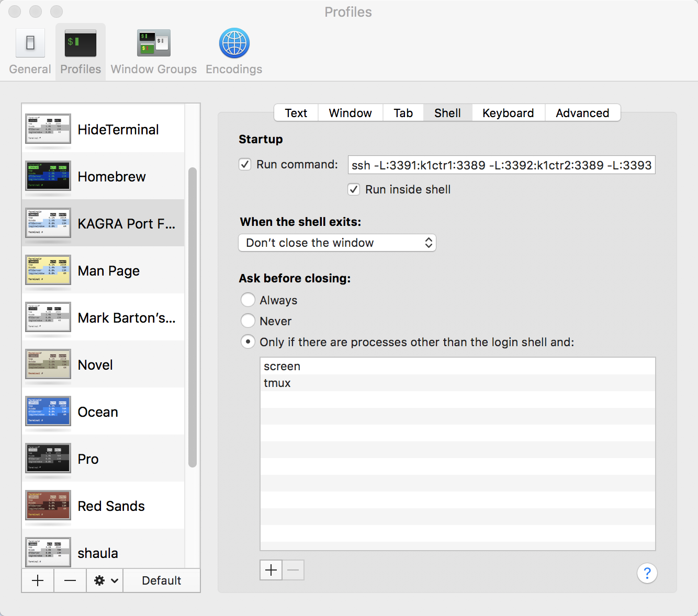The width and height of the screenshot is (698, 616).
Task: Click the ssh run command text field
Action: tap(501, 165)
